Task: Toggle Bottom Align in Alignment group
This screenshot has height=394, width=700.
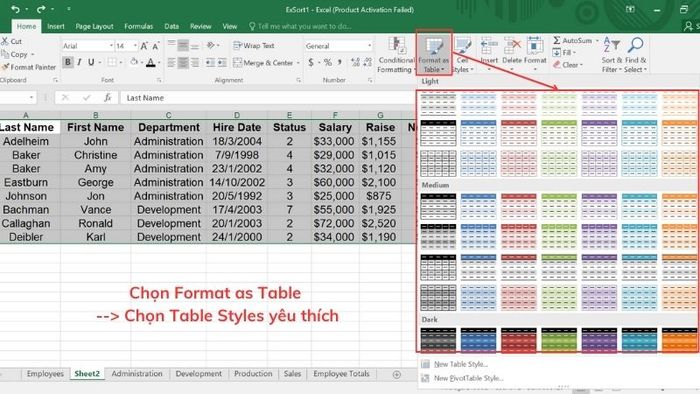Action: [195, 46]
